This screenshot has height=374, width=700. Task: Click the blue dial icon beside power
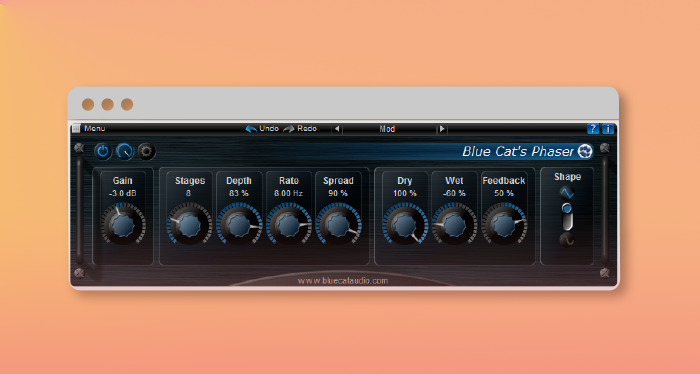tap(125, 152)
